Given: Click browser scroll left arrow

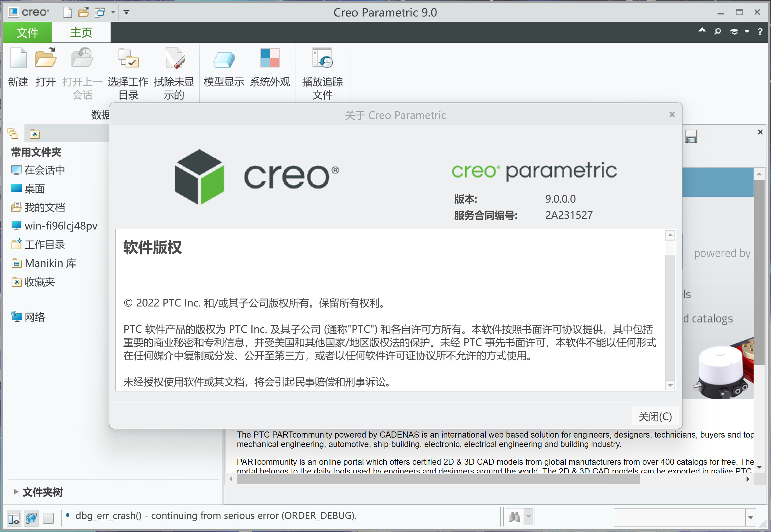Looking at the screenshot, I should point(231,479).
